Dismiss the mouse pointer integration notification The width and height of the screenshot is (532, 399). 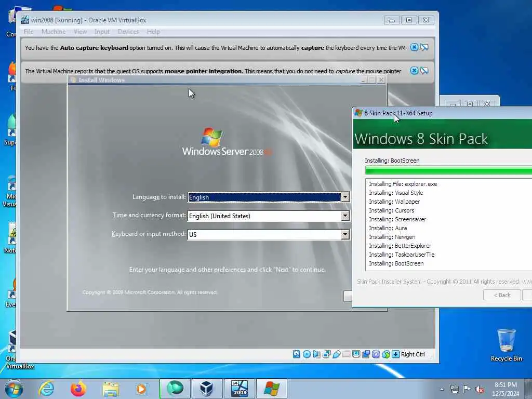coord(414,71)
